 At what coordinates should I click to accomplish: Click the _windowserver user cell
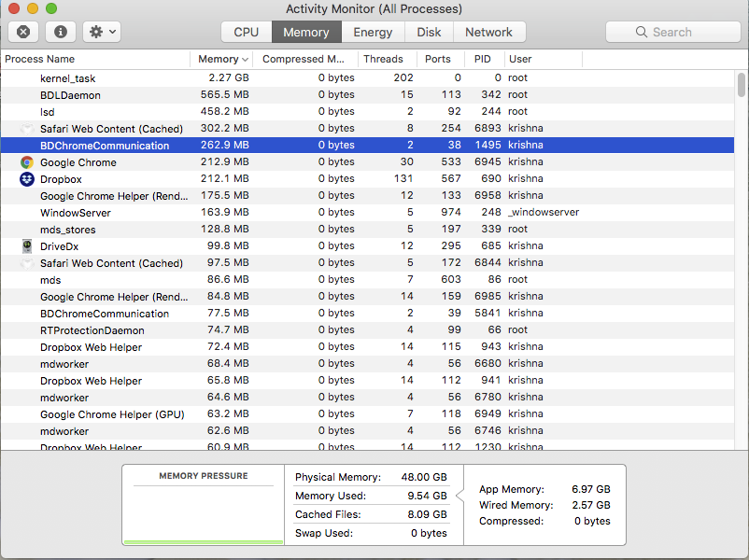[544, 213]
